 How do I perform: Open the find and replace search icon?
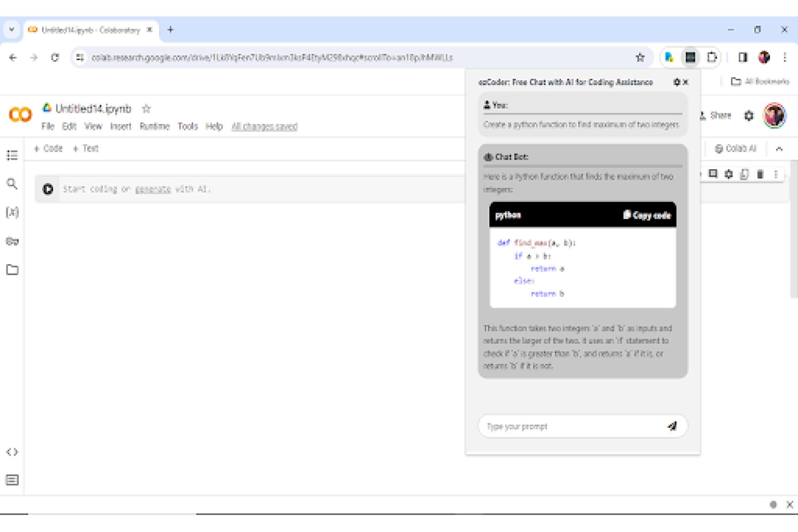[x=12, y=184]
